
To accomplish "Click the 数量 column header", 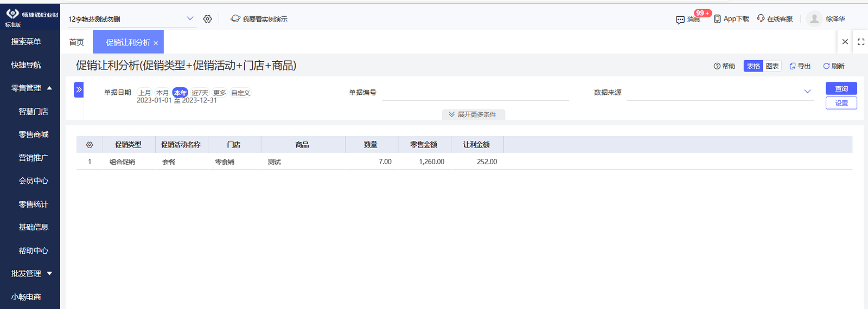I will [x=371, y=145].
